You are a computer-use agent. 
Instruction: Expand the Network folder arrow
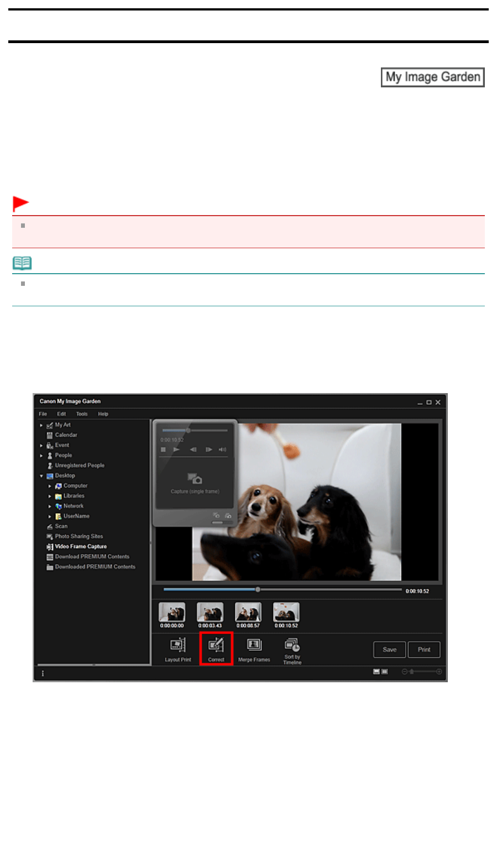click(50, 506)
